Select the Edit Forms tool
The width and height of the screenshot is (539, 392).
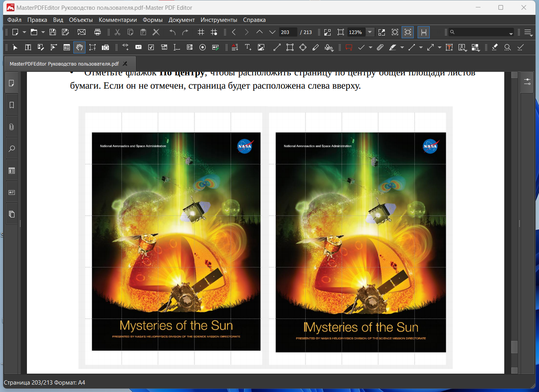tap(67, 47)
